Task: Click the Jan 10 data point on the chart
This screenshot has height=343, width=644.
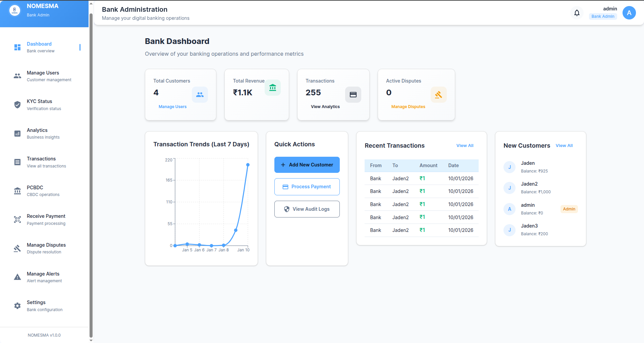Action: coord(248,165)
